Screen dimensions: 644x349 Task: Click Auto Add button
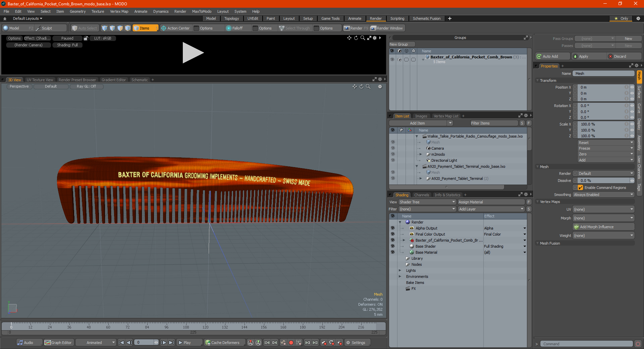[x=553, y=56]
